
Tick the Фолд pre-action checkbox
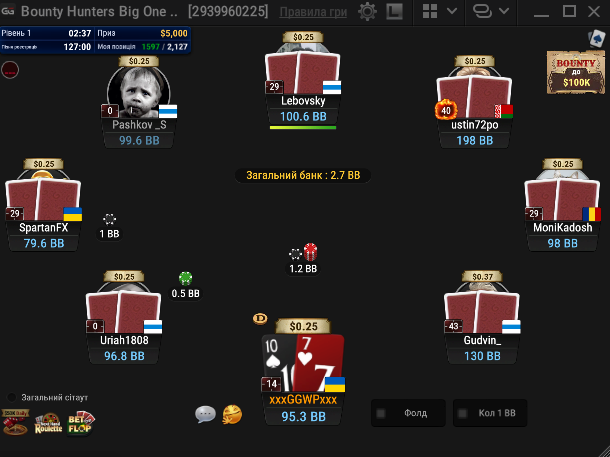[x=381, y=413]
